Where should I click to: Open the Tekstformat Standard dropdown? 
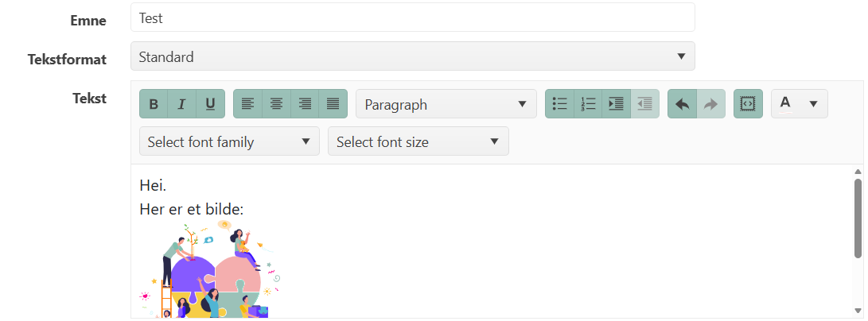click(x=412, y=56)
